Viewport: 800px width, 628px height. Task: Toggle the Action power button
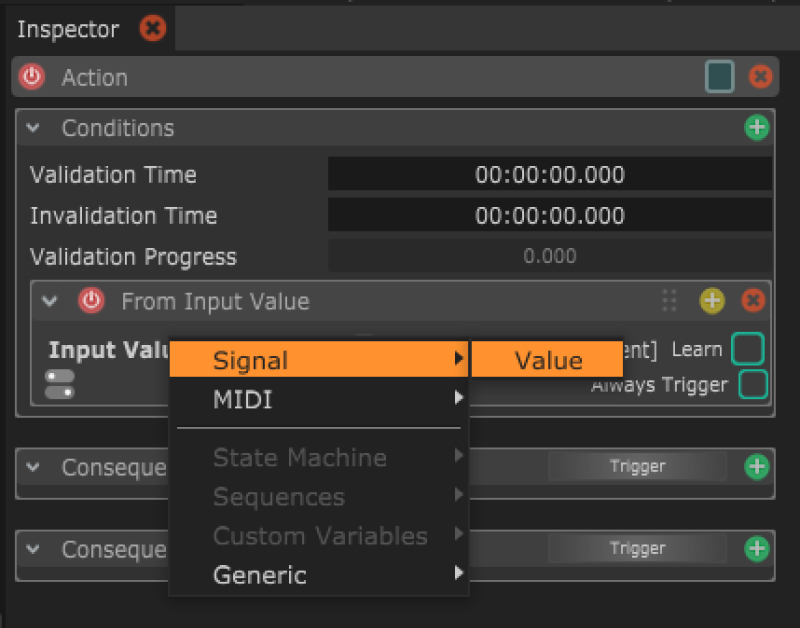pyautogui.click(x=32, y=77)
